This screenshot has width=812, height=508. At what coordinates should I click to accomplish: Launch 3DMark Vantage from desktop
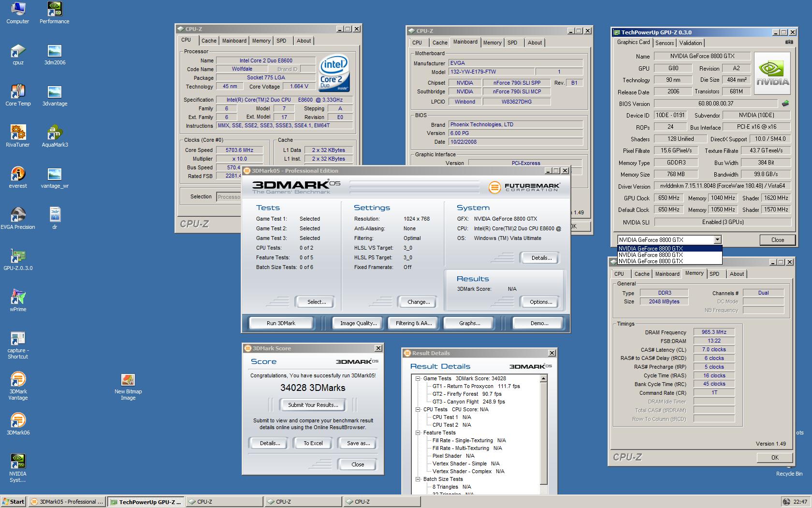(x=18, y=387)
